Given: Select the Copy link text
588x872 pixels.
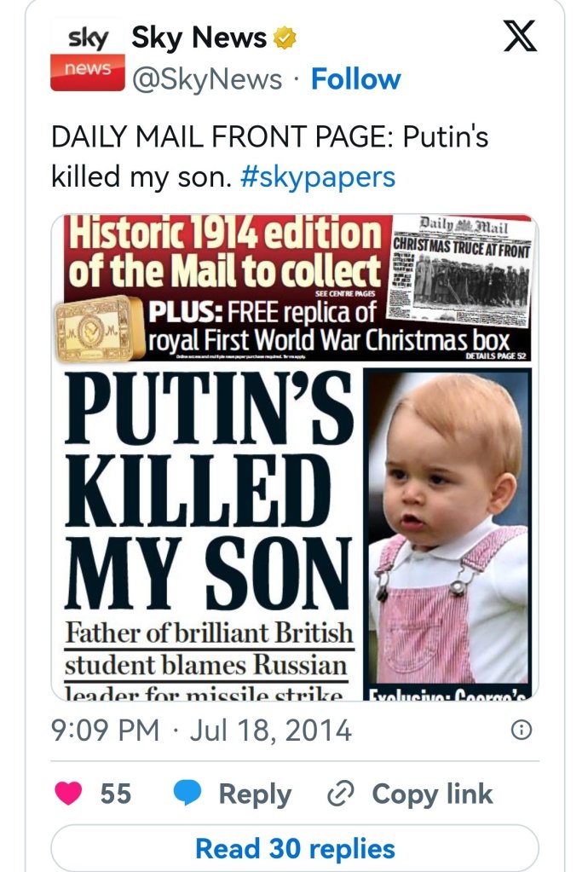Looking at the screenshot, I should 432,794.
